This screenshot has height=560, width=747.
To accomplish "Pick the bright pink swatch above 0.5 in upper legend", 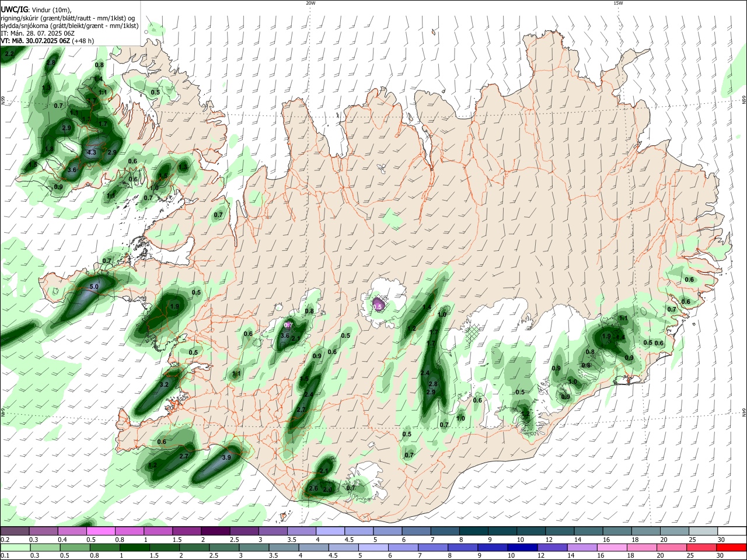I will click(x=100, y=531).
